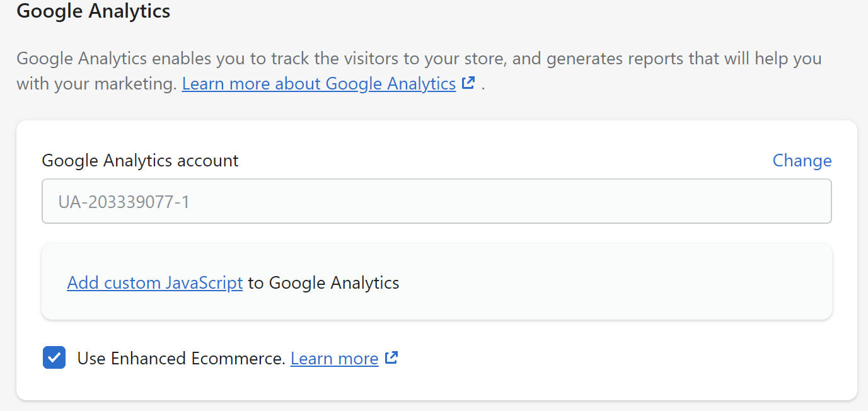Click the 'to Google Analytics' text in JavaScript box
The image size is (868, 411).
[x=323, y=283]
